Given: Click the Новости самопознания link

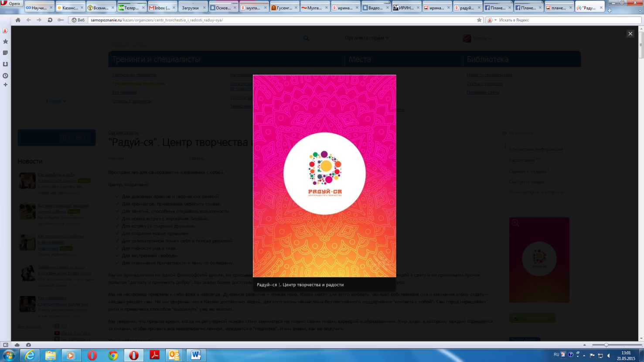Looking at the screenshot, I should (489, 75).
